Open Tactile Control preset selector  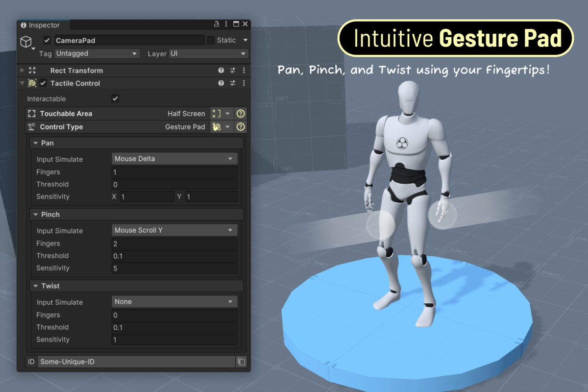pos(233,83)
